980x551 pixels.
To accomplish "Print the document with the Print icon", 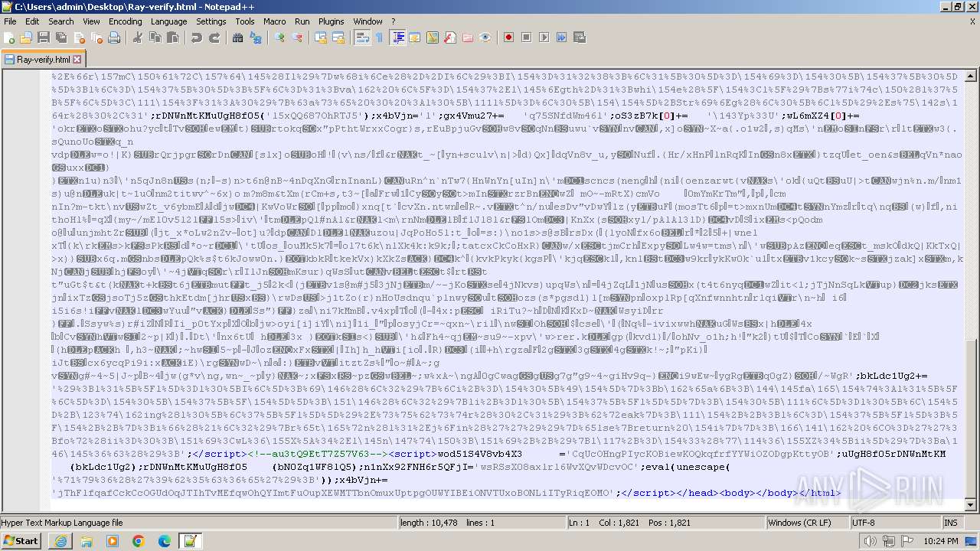I will pyautogui.click(x=114, y=37).
